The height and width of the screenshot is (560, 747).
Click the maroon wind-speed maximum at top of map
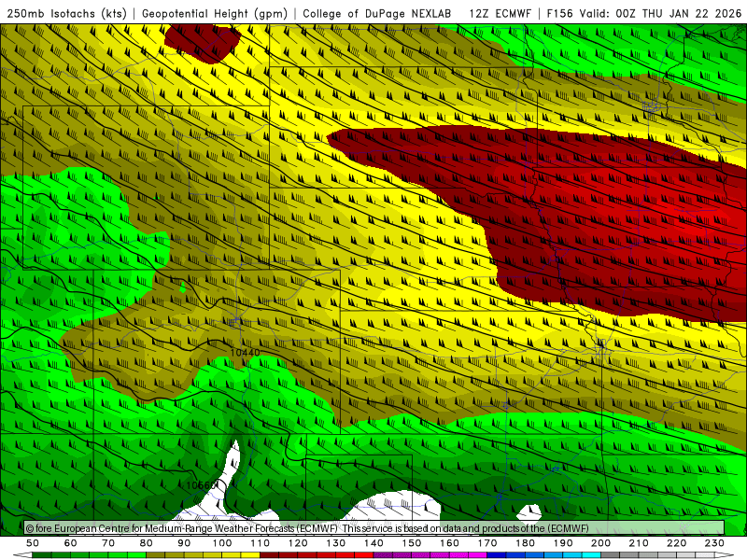click(203, 42)
